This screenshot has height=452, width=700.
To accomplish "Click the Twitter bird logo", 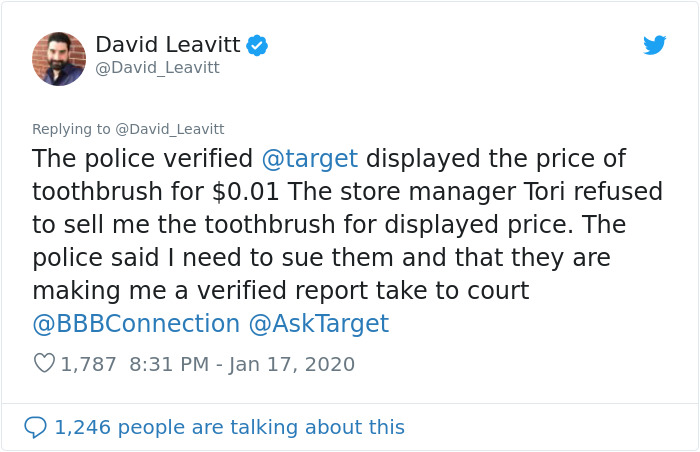I will click(655, 45).
